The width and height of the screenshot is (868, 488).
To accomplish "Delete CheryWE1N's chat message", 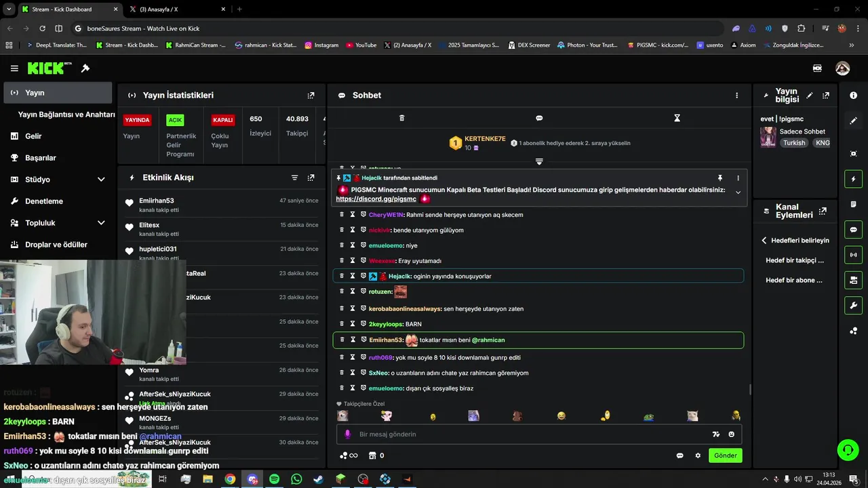I will (342, 215).
